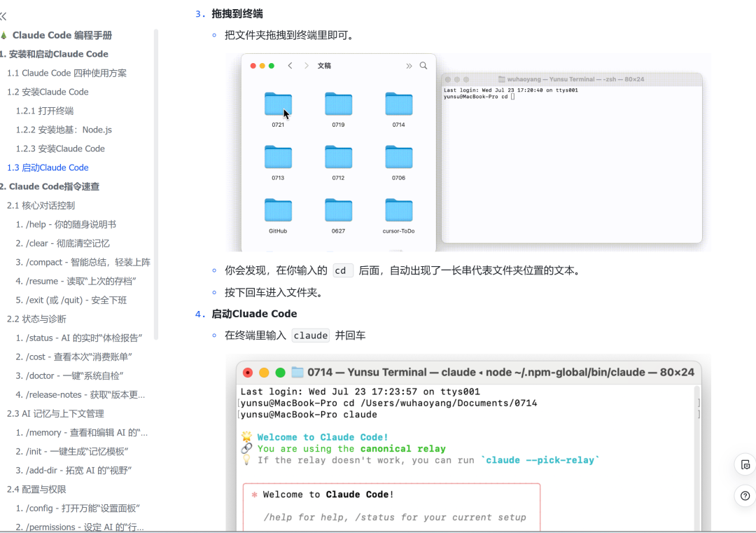756x533 pixels.
Task: Jump to 1.2.3 安装Claude Code
Action: click(x=60, y=148)
